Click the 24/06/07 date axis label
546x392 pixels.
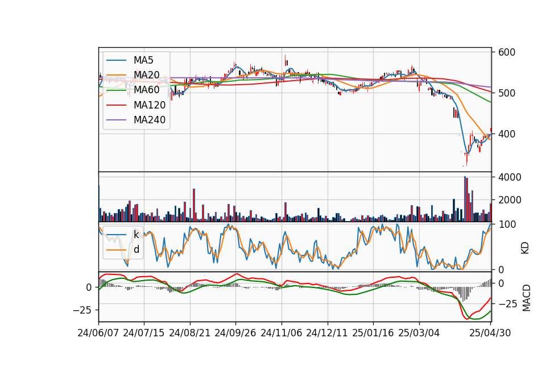[98, 333]
